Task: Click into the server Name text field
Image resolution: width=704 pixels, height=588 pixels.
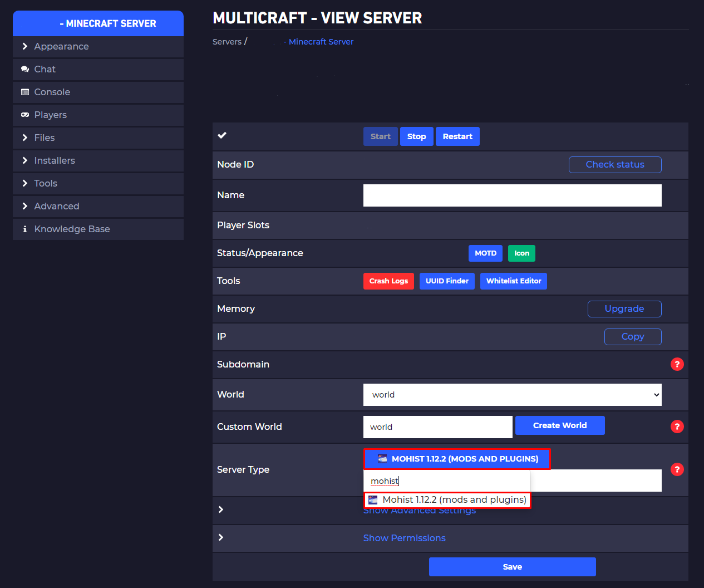Action: (x=512, y=195)
